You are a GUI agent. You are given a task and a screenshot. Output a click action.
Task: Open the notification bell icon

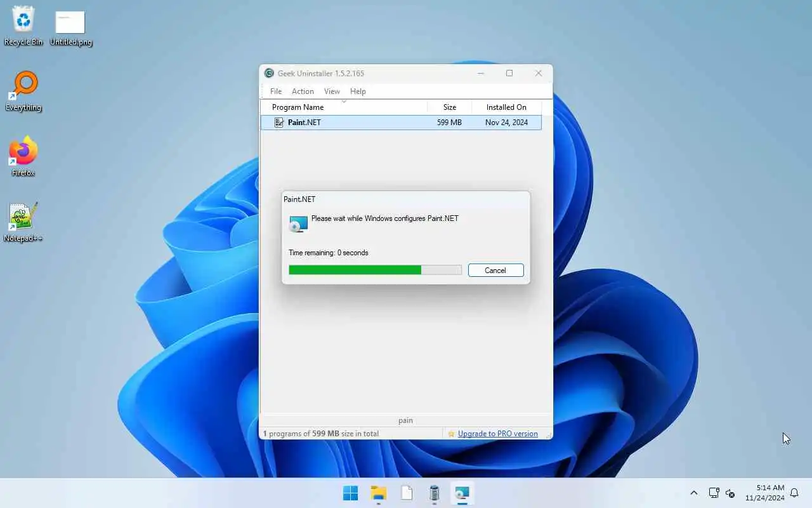click(x=794, y=493)
